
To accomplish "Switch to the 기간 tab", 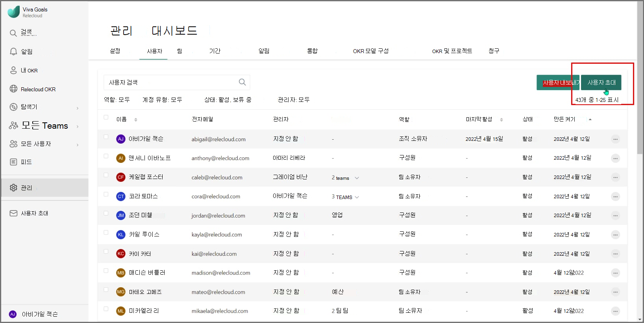I will point(215,51).
